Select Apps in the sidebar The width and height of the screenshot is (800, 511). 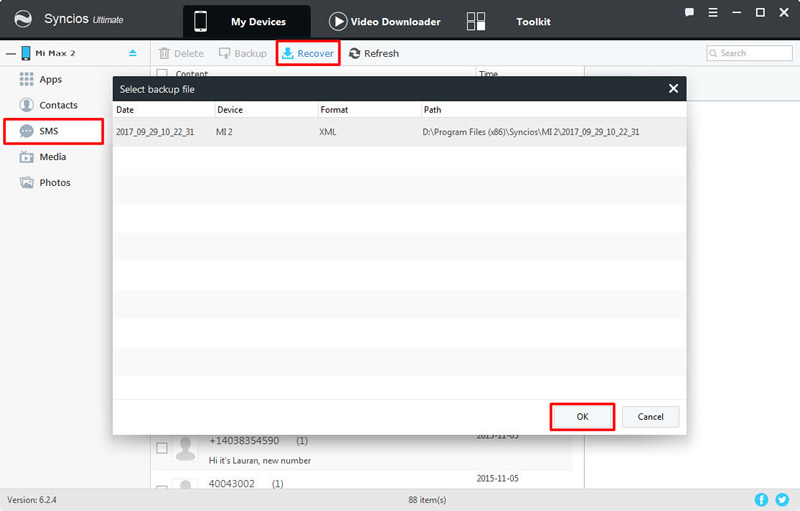(x=51, y=80)
